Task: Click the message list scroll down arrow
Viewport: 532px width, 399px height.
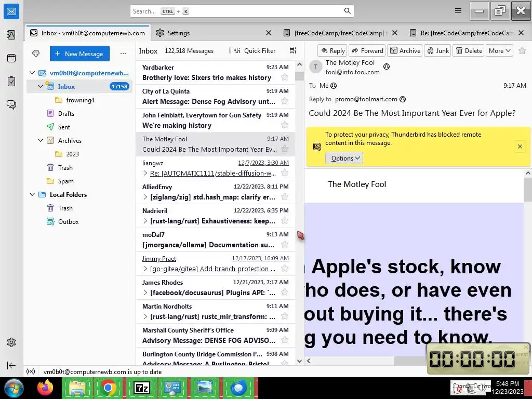Action: click(299, 361)
